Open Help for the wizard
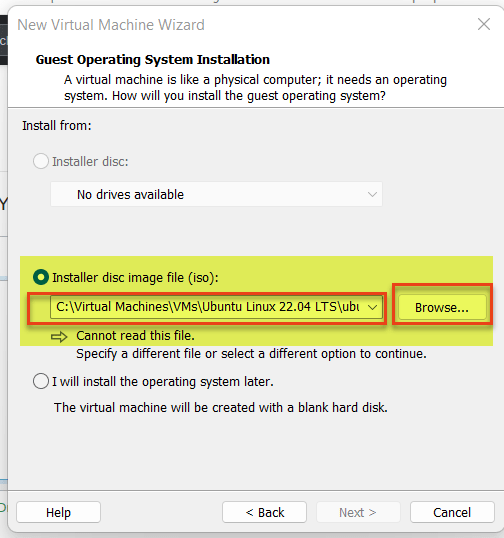The width and height of the screenshot is (504, 538). tap(58, 512)
